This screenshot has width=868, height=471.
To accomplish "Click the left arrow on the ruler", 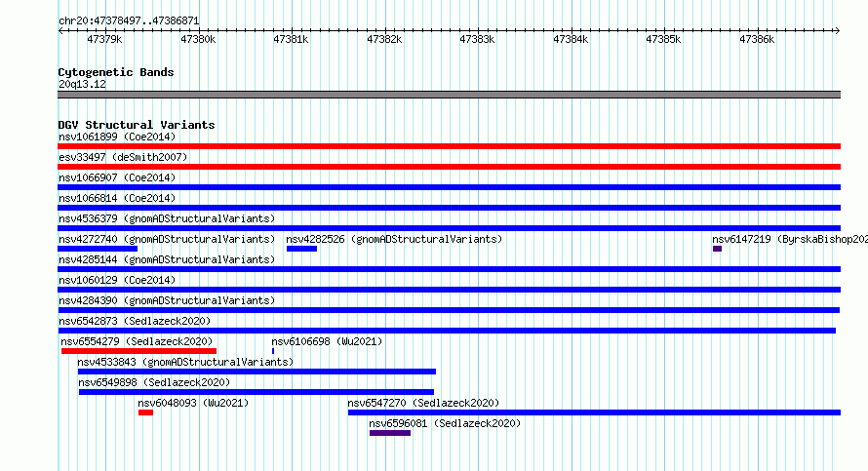I will [60, 31].
